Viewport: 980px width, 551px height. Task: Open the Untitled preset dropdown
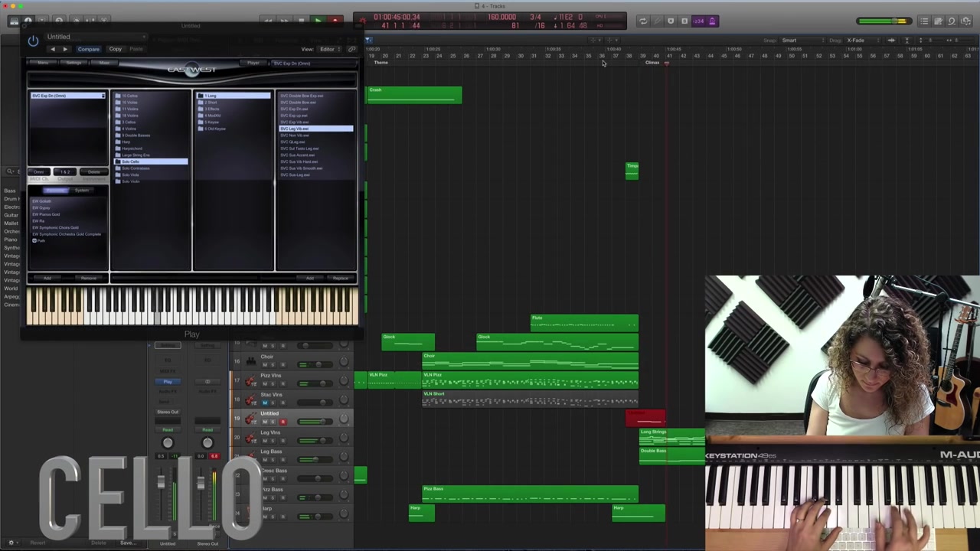[x=96, y=37]
